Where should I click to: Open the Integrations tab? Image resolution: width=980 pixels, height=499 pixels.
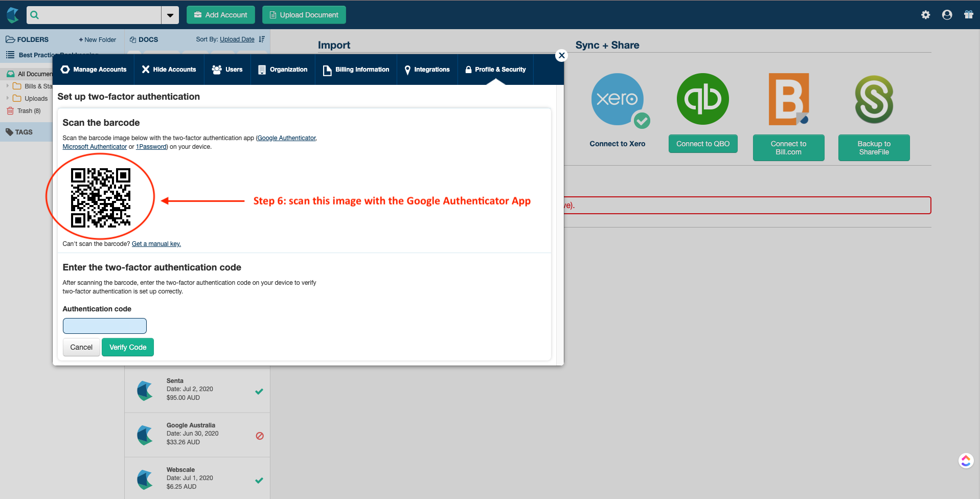[x=427, y=70]
